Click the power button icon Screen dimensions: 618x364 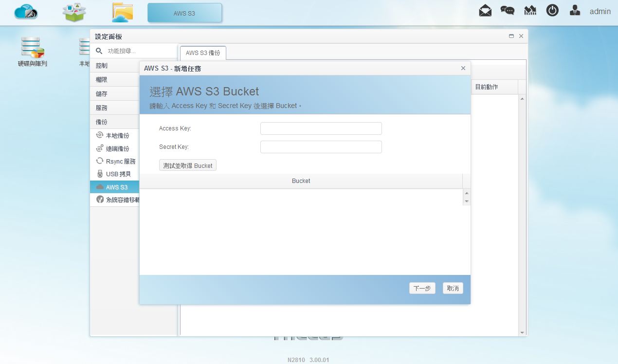552,11
